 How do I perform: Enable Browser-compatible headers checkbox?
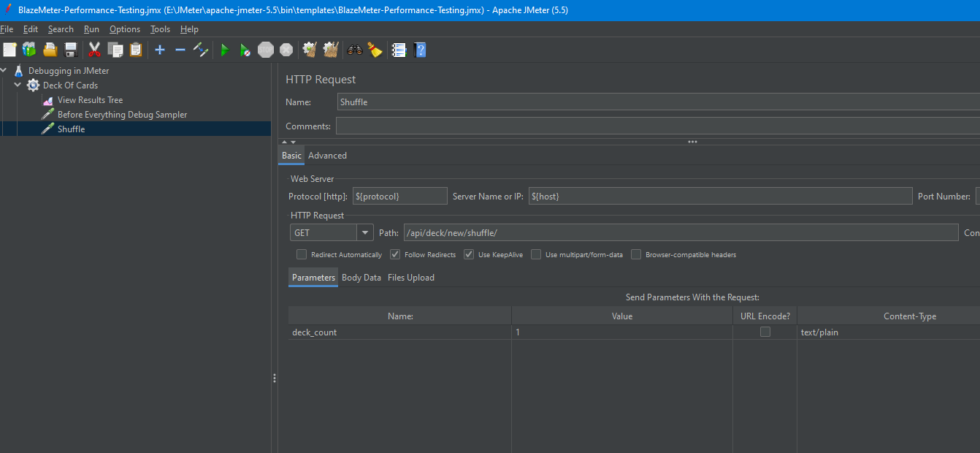[636, 254]
